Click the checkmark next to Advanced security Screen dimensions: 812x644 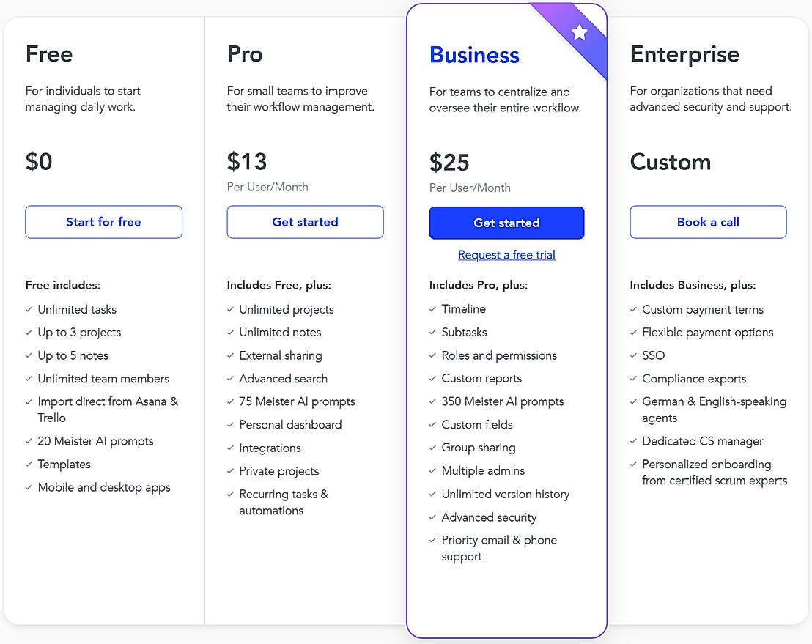pyautogui.click(x=432, y=517)
